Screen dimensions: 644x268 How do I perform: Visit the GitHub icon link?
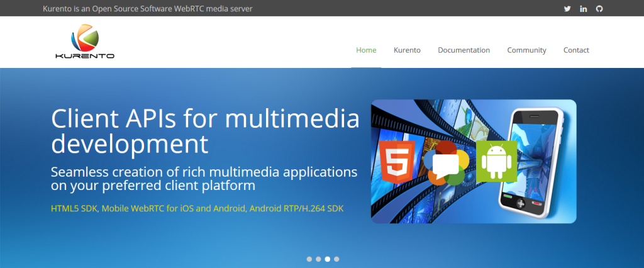pyautogui.click(x=599, y=9)
